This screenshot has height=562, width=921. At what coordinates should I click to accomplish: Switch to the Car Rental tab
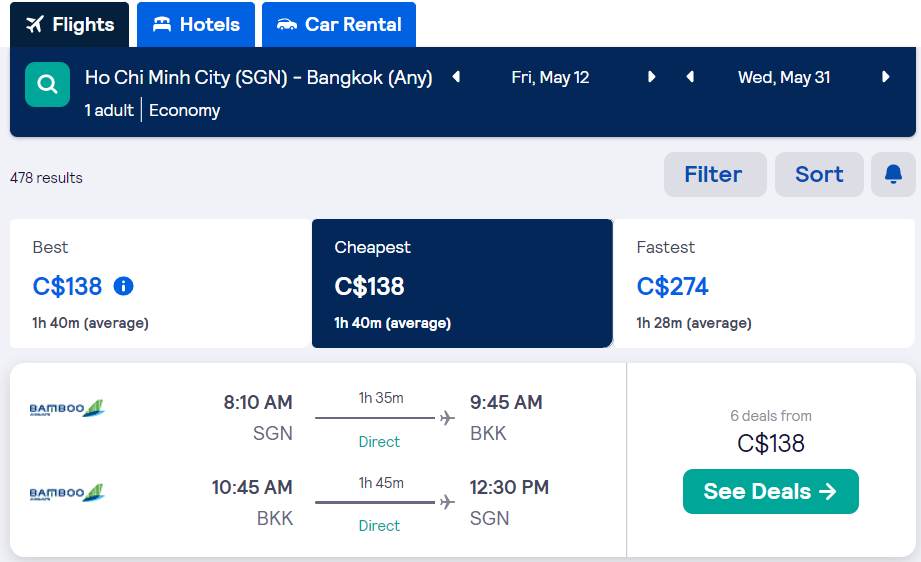pos(339,25)
